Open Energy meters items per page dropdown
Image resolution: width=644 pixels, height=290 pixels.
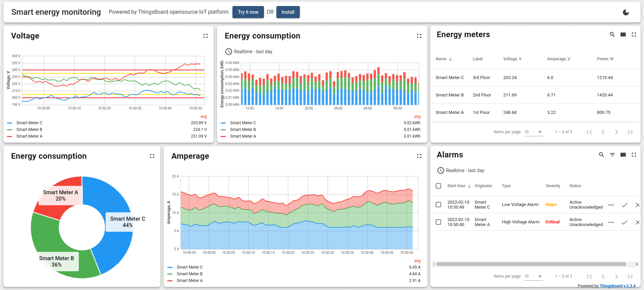[x=533, y=132]
